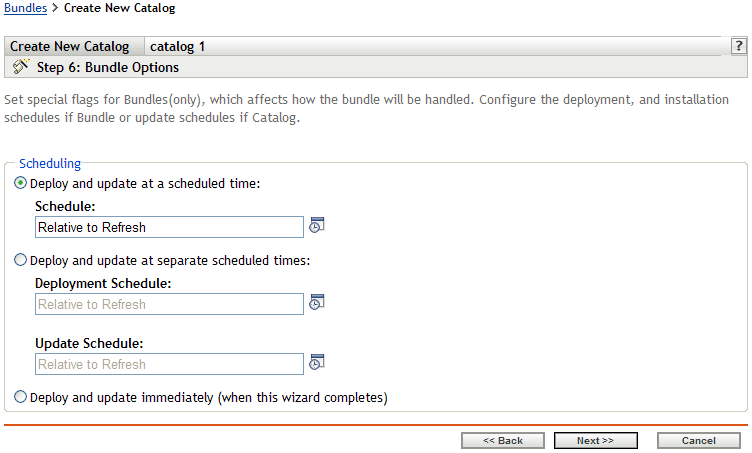Select Deploy and update at a scheduled time

tap(21, 183)
